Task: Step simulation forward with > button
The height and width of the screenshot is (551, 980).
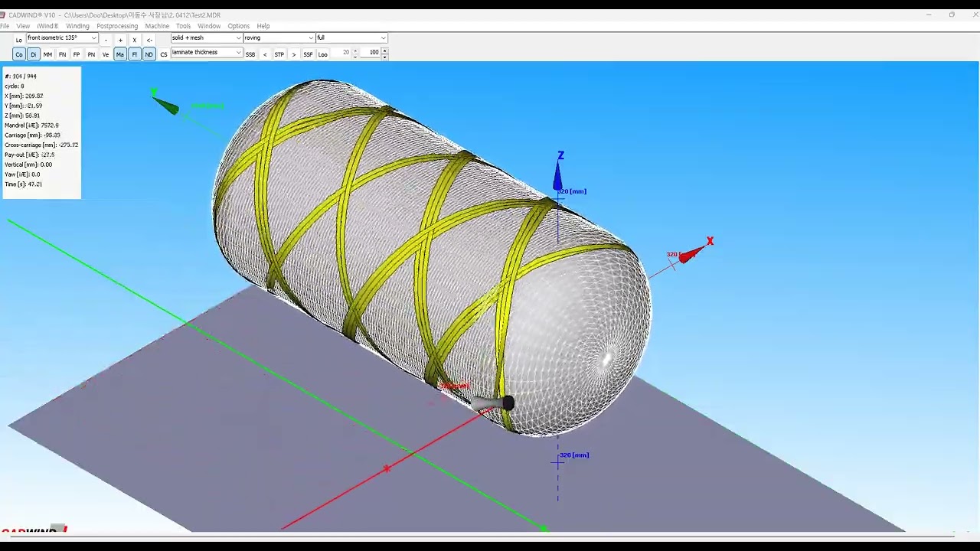Action: (294, 54)
